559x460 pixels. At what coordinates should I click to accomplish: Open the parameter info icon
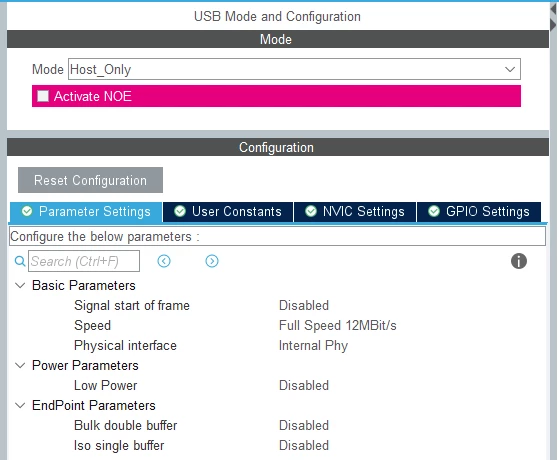519,261
